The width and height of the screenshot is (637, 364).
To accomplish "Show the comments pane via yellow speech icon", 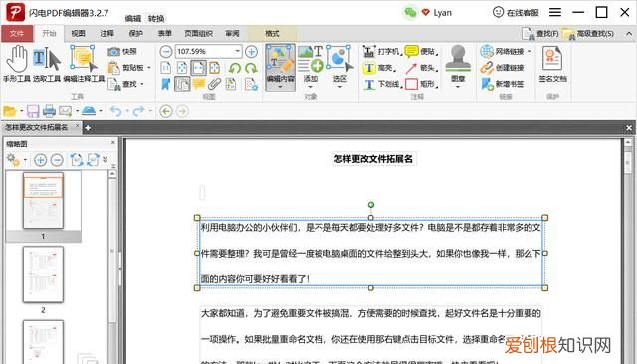I will coord(199,84).
